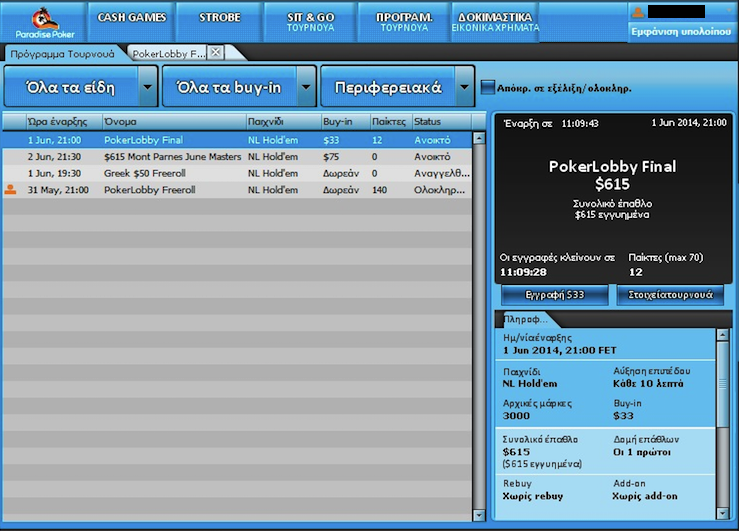This screenshot has width=739, height=531.
Task: Switch to PokerLobby F... tab
Action: [168, 54]
